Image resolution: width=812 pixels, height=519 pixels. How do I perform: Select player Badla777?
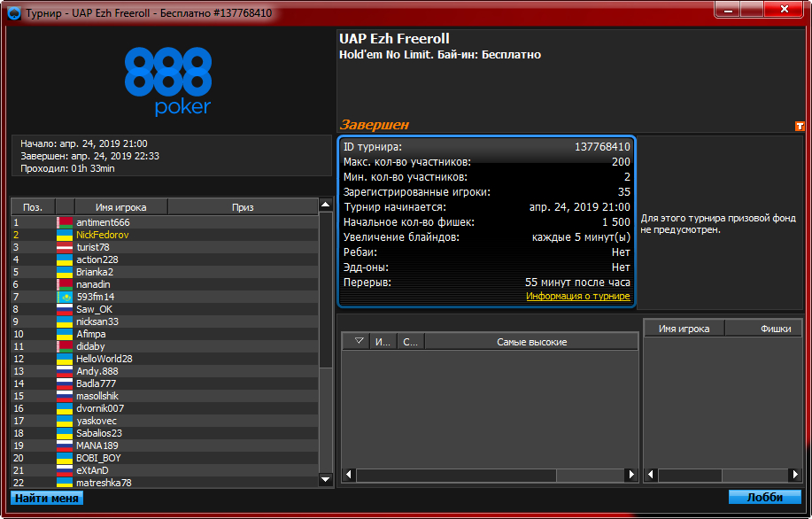pyautogui.click(x=165, y=383)
